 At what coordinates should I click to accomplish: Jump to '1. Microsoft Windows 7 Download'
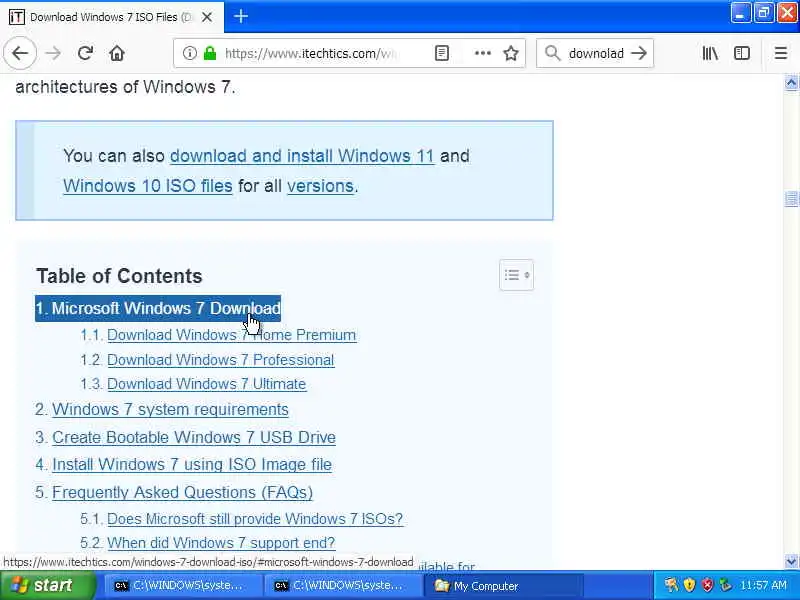coord(158,308)
